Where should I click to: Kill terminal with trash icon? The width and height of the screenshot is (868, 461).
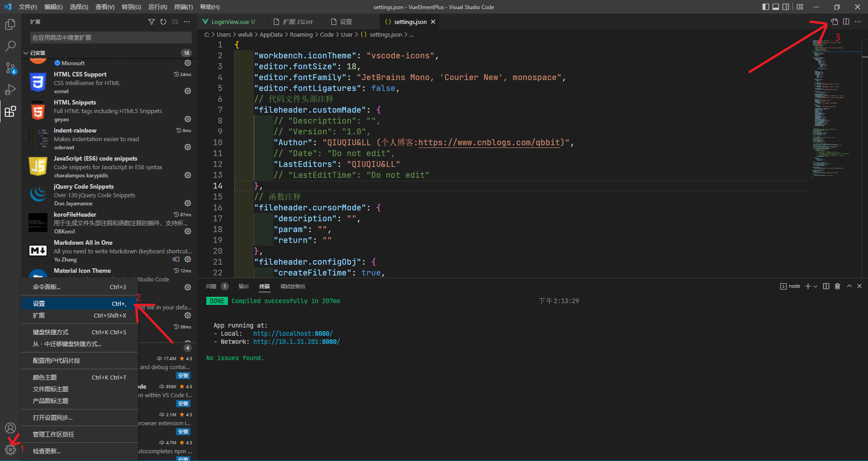(x=837, y=286)
